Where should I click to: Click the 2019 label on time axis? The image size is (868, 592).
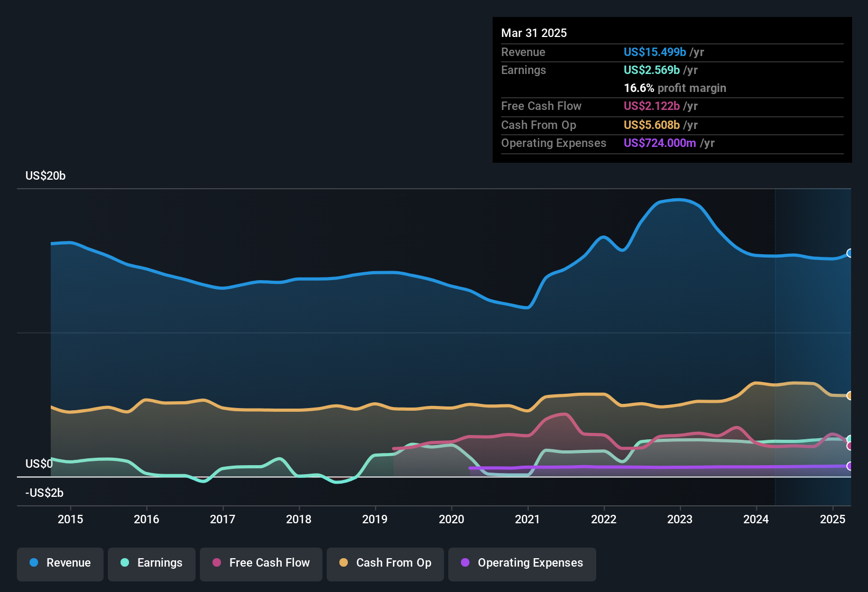[375, 519]
